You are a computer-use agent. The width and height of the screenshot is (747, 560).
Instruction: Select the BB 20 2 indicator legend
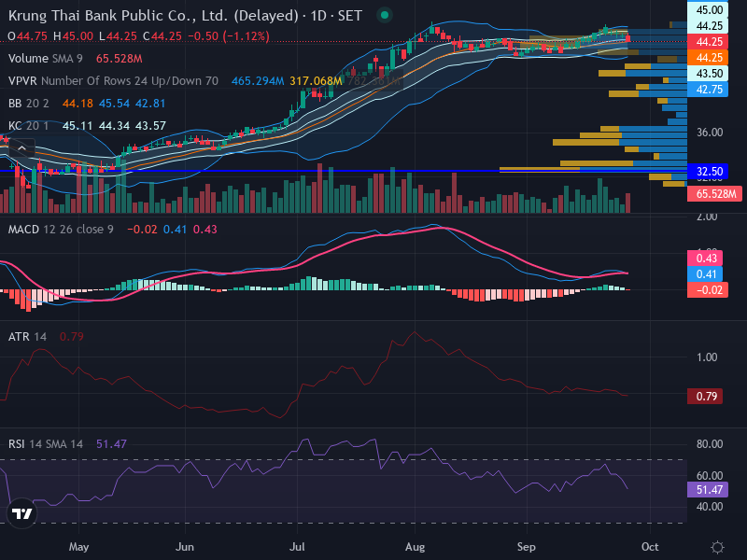(x=29, y=104)
